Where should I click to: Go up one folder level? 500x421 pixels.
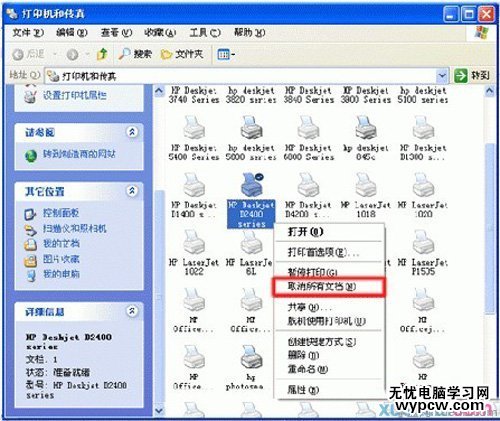tap(102, 54)
